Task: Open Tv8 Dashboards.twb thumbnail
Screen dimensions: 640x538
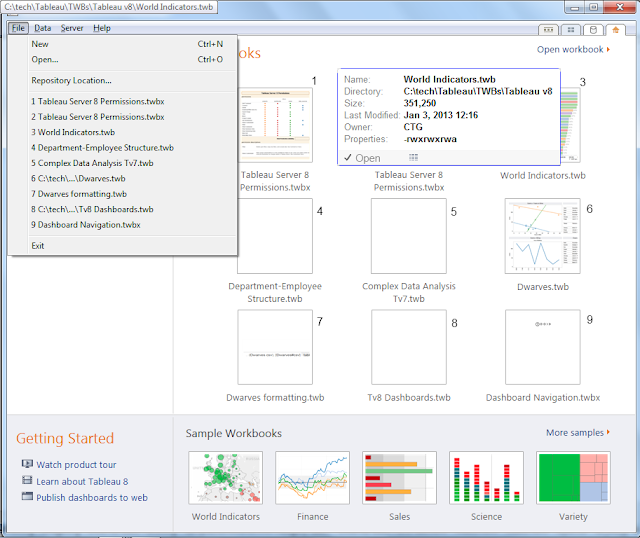Action: pyautogui.click(x=409, y=347)
